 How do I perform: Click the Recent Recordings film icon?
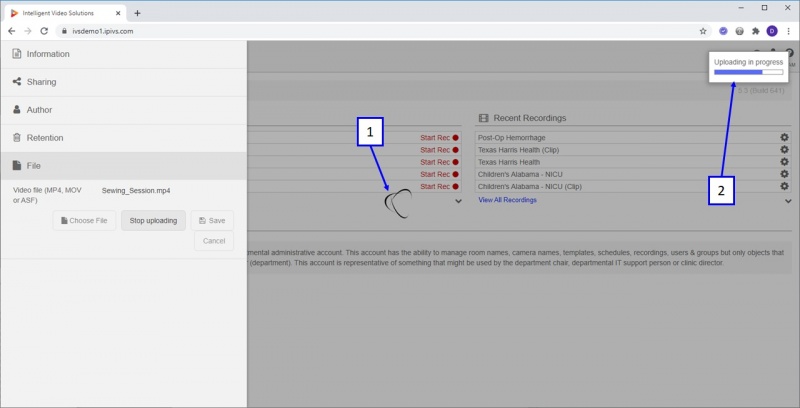click(x=483, y=118)
